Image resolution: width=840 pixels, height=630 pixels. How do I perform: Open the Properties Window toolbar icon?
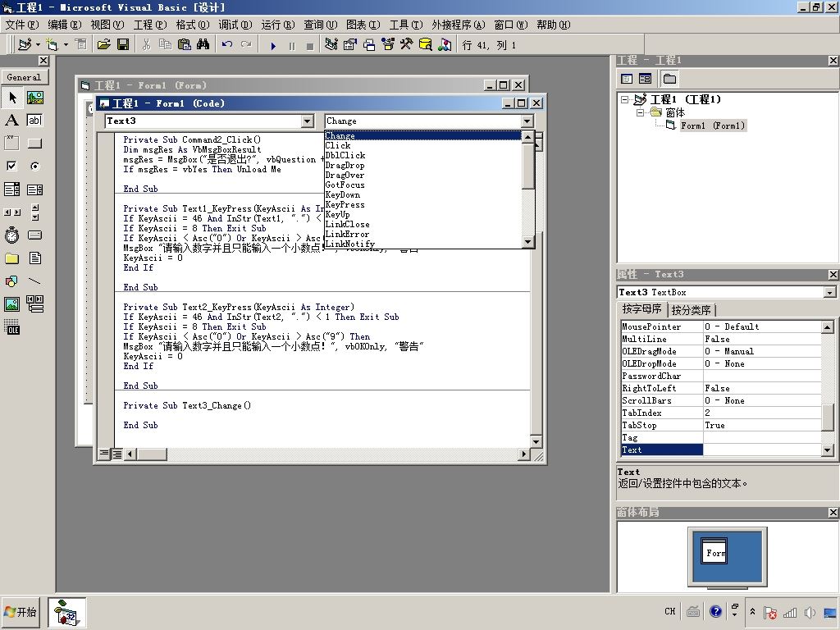349,45
